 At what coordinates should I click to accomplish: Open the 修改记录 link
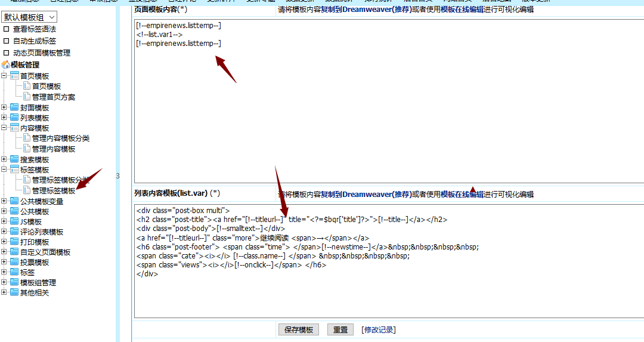click(x=379, y=329)
